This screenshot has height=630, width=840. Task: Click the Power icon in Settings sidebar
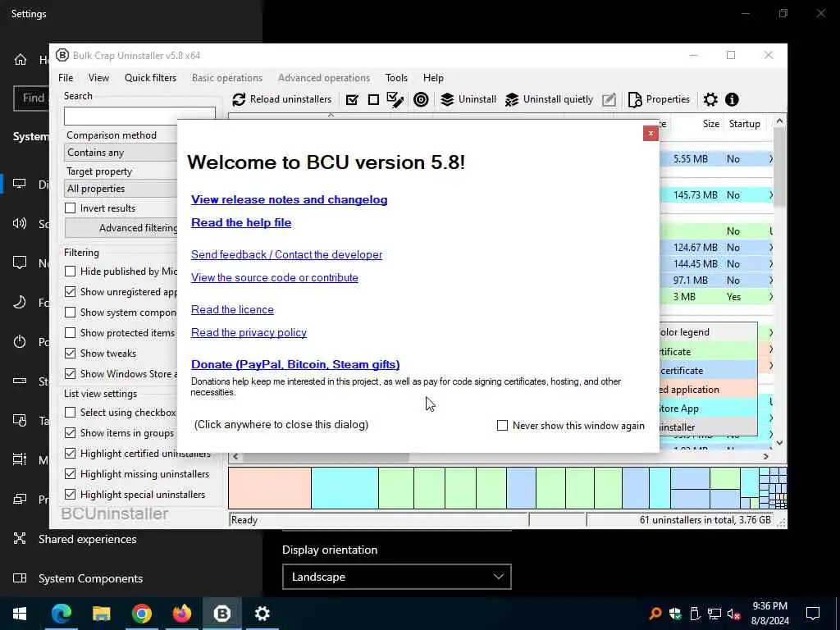[x=20, y=342]
